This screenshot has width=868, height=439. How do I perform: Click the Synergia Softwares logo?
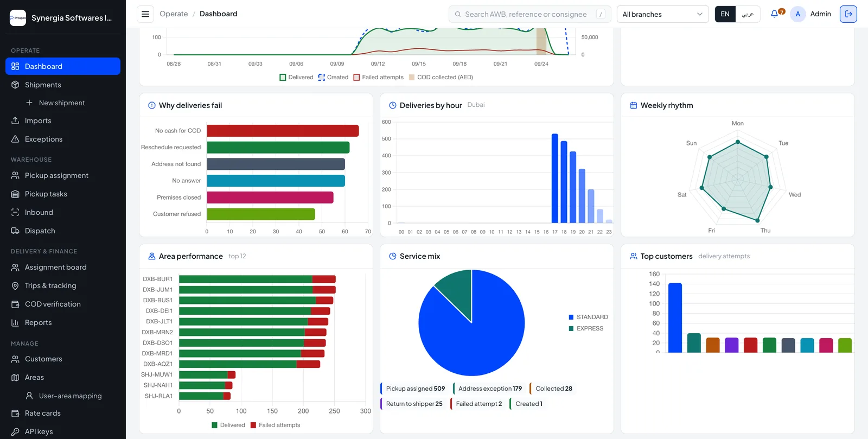(x=18, y=18)
